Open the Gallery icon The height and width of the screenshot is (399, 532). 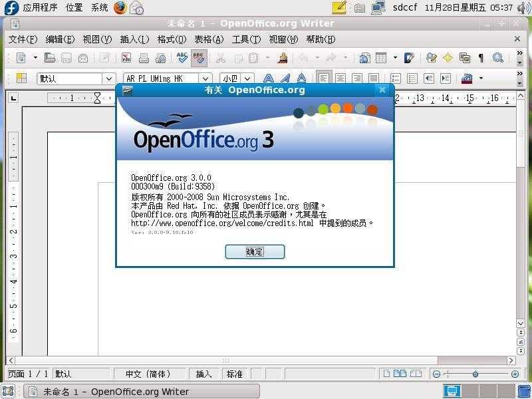tap(464, 58)
